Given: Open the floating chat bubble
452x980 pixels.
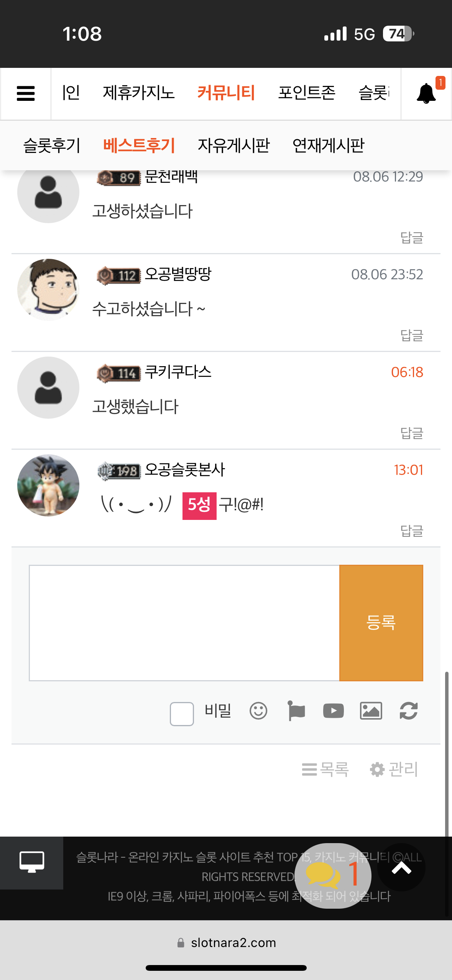Looking at the screenshot, I should pos(333,875).
